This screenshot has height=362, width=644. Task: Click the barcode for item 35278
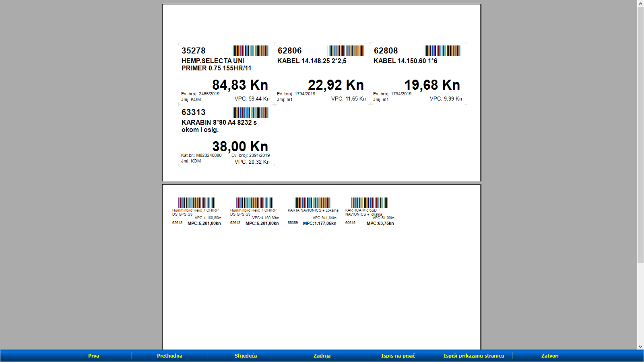click(x=250, y=51)
